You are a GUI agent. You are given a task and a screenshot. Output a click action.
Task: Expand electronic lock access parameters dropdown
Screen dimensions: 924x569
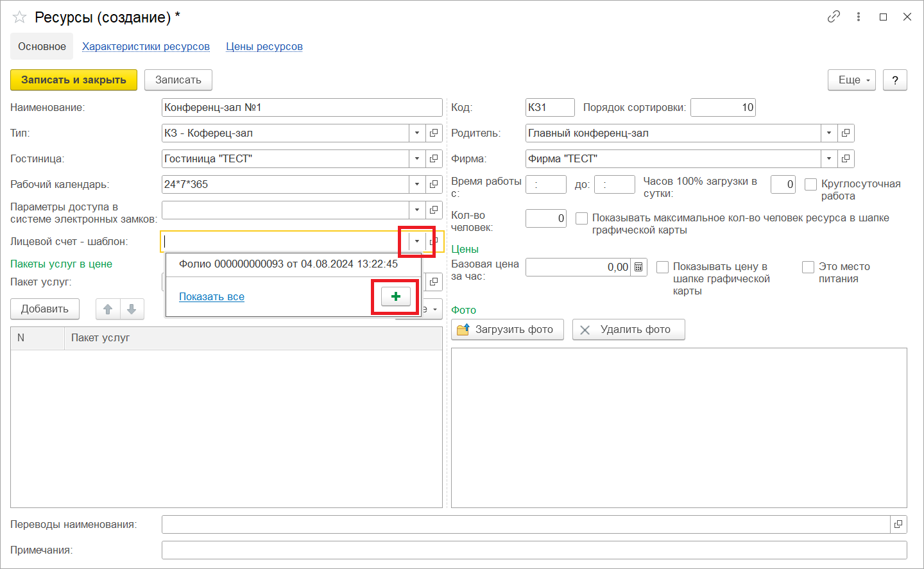tap(417, 210)
